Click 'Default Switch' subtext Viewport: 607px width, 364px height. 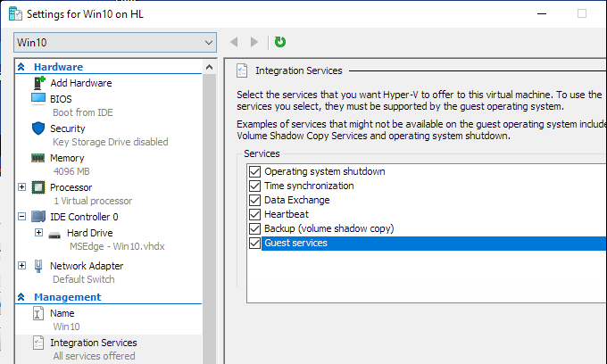tap(84, 279)
